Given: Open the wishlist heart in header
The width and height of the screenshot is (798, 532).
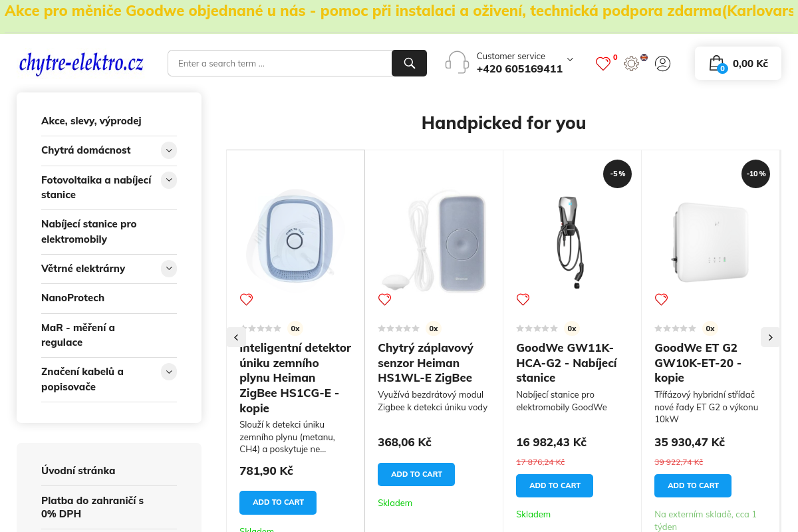Looking at the screenshot, I should 603,64.
